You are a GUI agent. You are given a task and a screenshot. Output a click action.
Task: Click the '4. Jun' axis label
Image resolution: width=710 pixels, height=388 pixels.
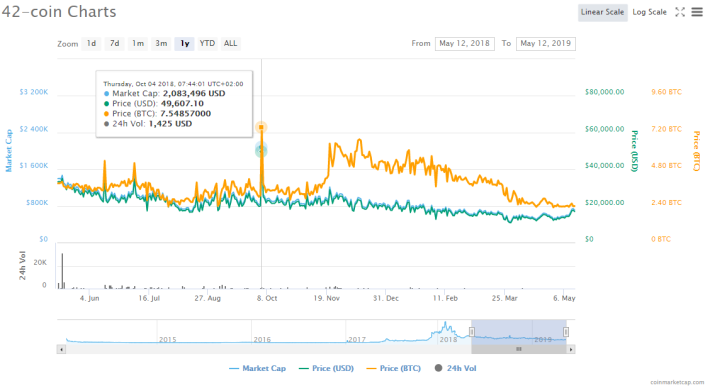pos(90,298)
